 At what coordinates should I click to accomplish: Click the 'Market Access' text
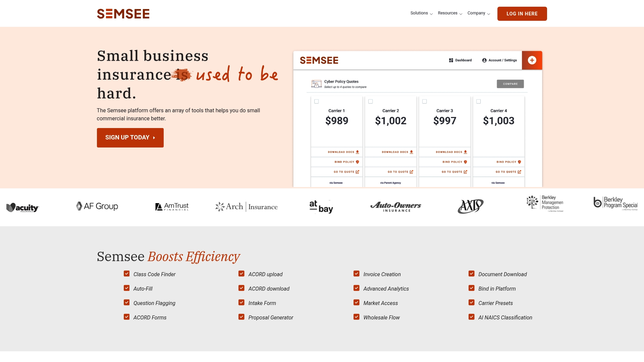pos(380,303)
